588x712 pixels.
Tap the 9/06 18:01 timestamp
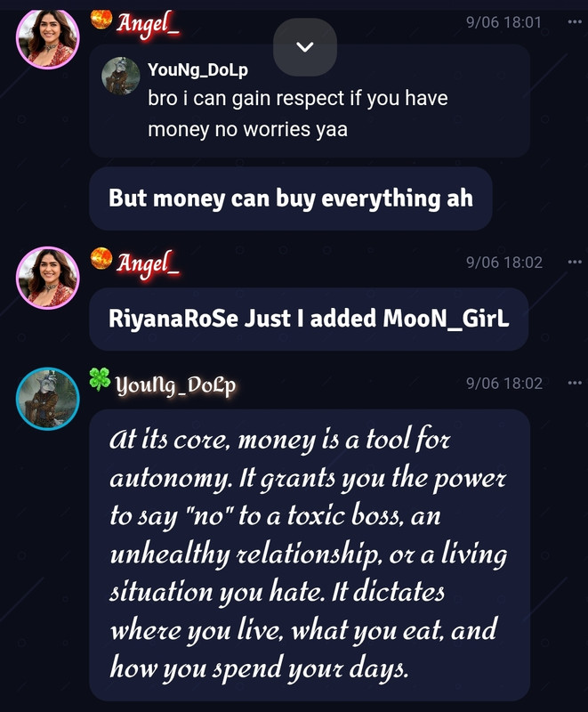(x=504, y=22)
